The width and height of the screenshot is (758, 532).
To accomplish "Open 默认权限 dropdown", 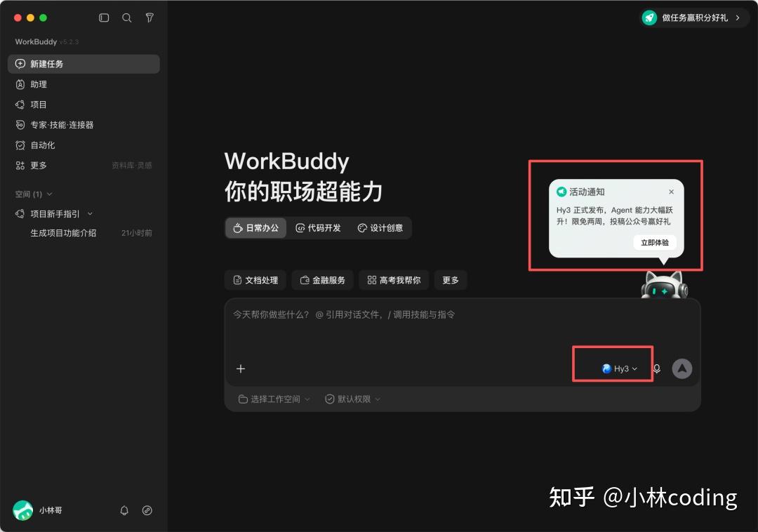I will 353,399.
